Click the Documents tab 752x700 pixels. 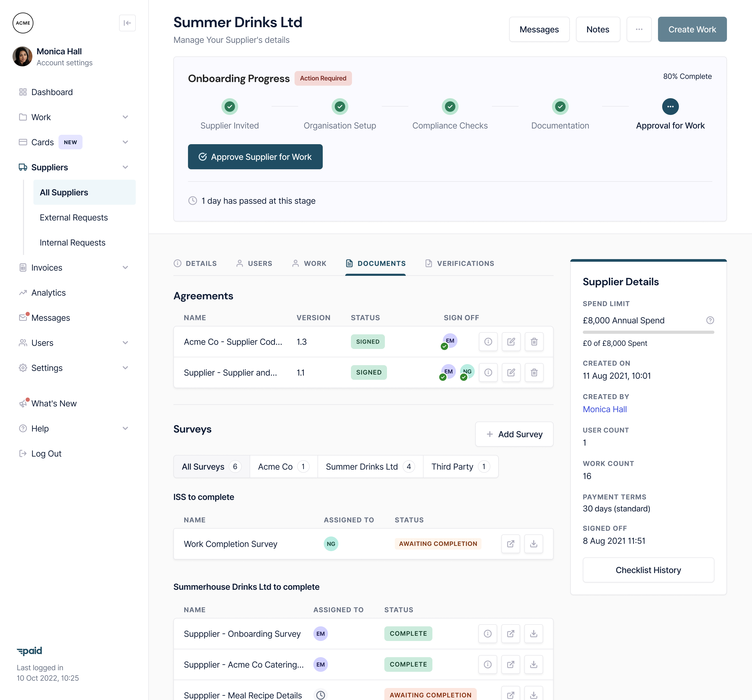(381, 263)
